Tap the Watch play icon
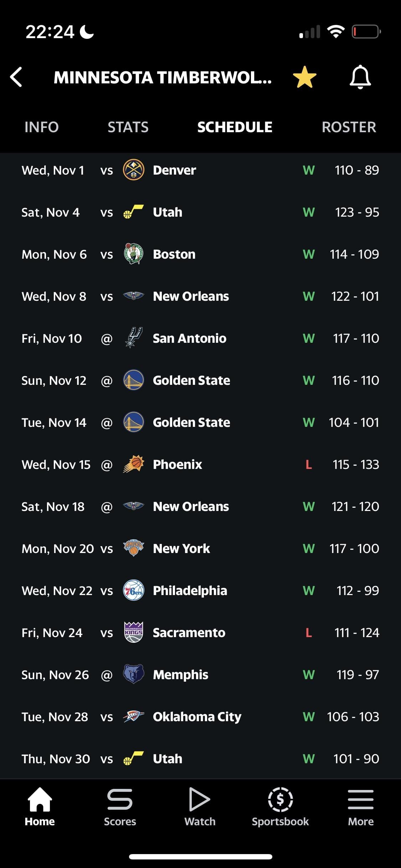401x868 pixels. [x=200, y=807]
